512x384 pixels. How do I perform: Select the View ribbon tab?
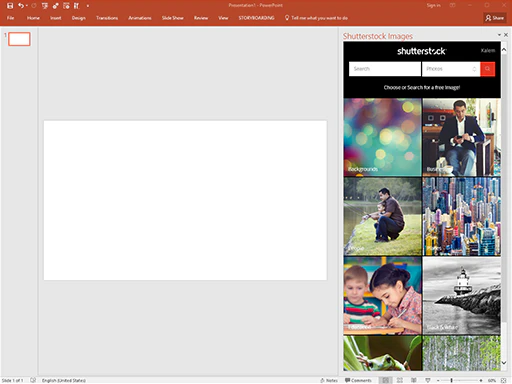[223, 18]
